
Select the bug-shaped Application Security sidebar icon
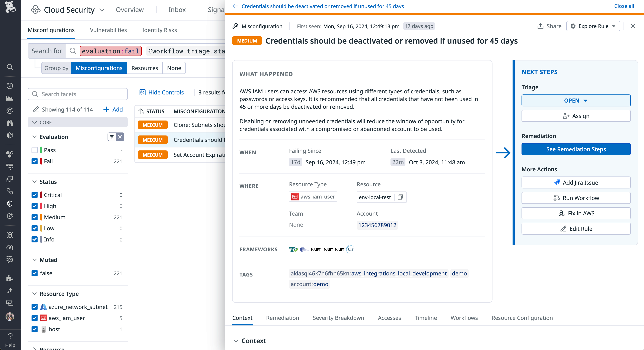10,235
